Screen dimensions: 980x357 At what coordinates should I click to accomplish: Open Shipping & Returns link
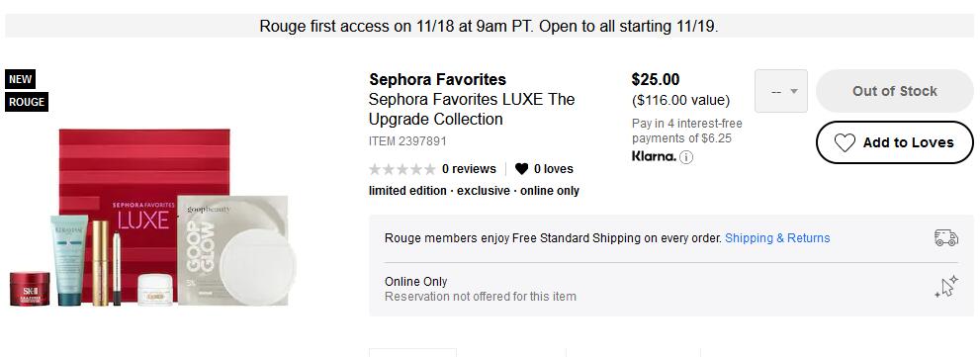pyautogui.click(x=777, y=238)
